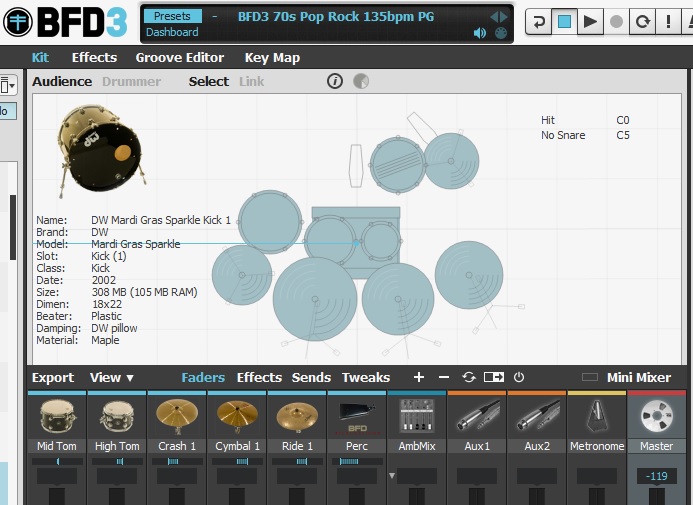
Task: Click the mixer export-arrow box icon
Action: click(x=494, y=377)
